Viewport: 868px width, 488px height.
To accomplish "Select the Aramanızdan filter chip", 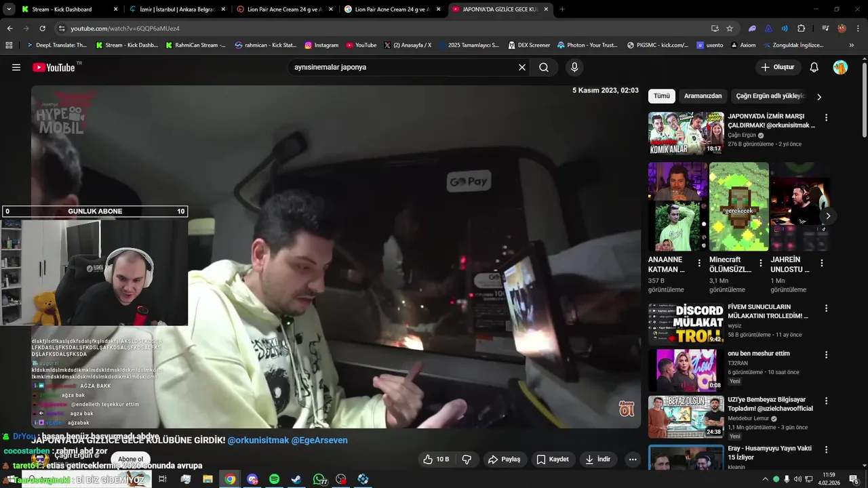I will pyautogui.click(x=703, y=96).
